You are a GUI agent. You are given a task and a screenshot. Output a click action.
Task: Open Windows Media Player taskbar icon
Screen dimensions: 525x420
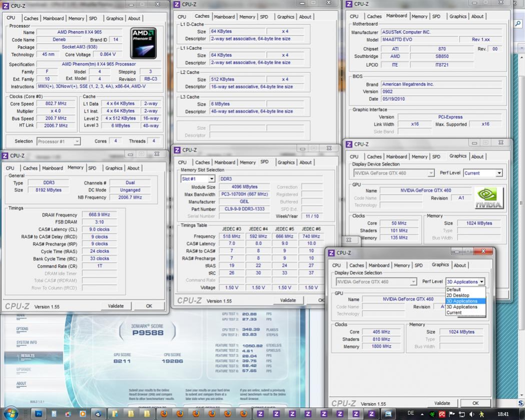[x=83, y=414]
